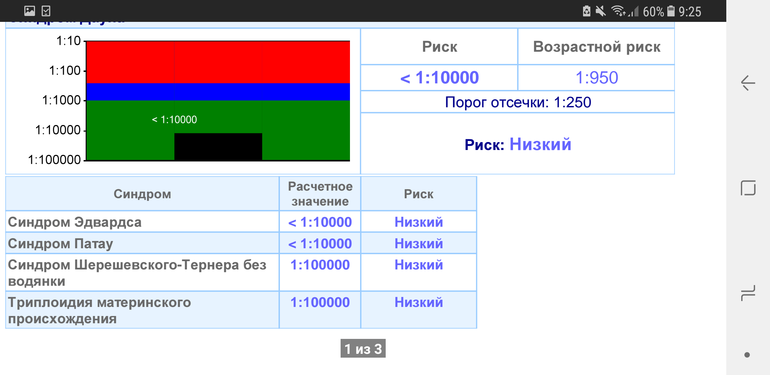Tap the '< 1:10000' value for Синдром Эдвардса
The height and width of the screenshot is (375, 770).
320,222
